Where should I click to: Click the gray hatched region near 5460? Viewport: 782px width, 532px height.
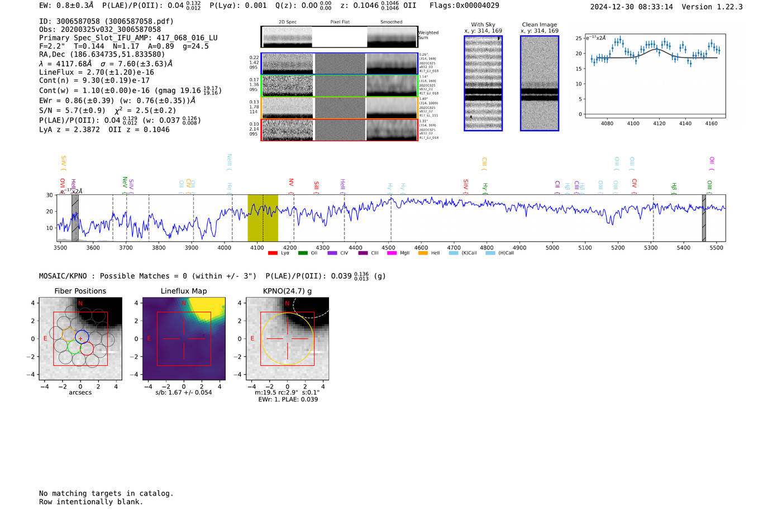(x=704, y=218)
